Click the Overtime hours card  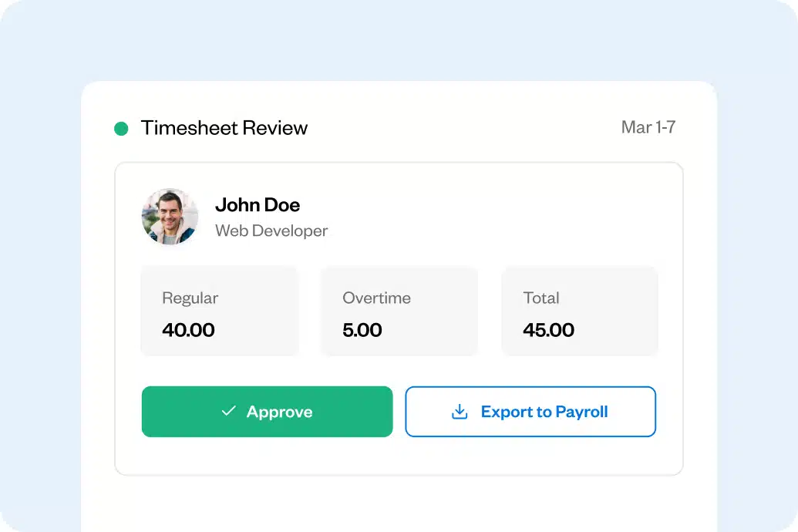click(x=399, y=311)
